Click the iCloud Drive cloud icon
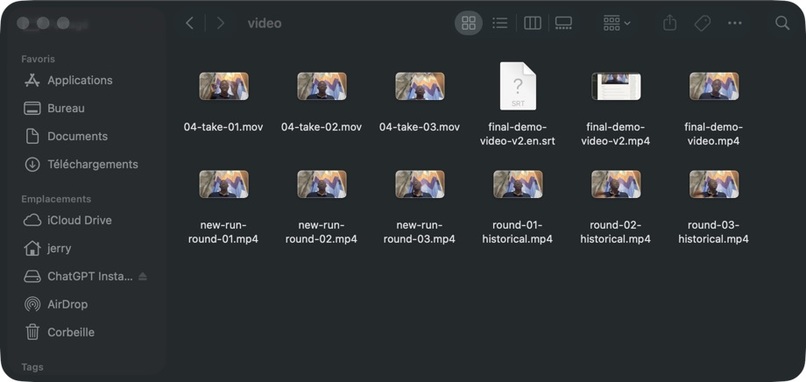The width and height of the screenshot is (806, 382). pyautogui.click(x=32, y=220)
